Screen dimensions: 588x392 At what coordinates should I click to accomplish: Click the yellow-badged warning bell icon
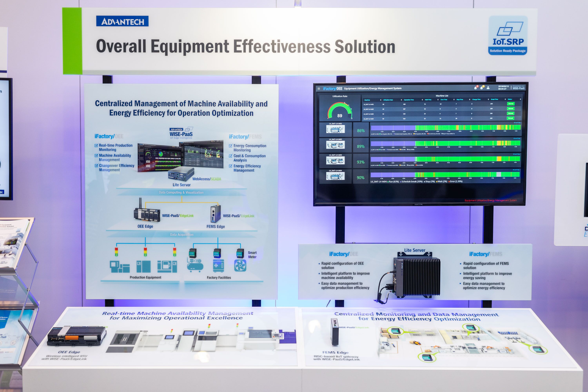click(x=482, y=87)
